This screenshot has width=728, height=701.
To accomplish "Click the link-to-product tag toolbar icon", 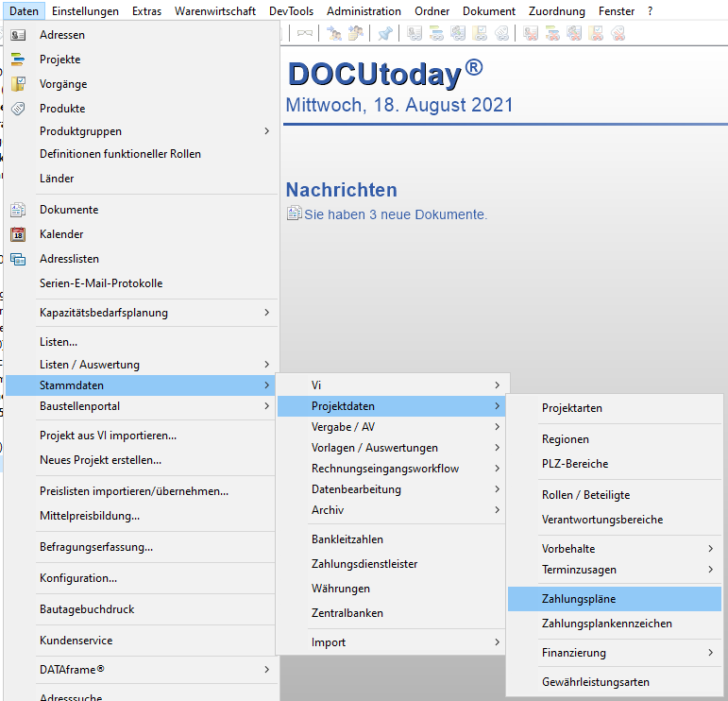I will [502, 33].
